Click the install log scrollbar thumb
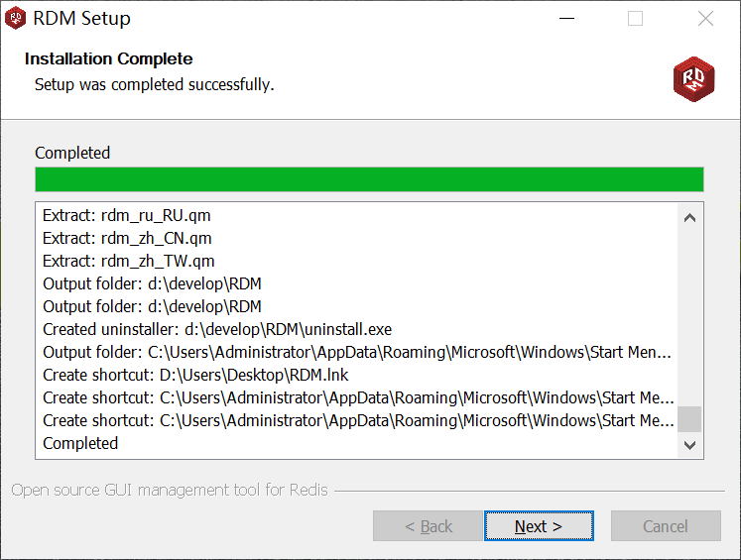741x560 pixels. [x=689, y=418]
